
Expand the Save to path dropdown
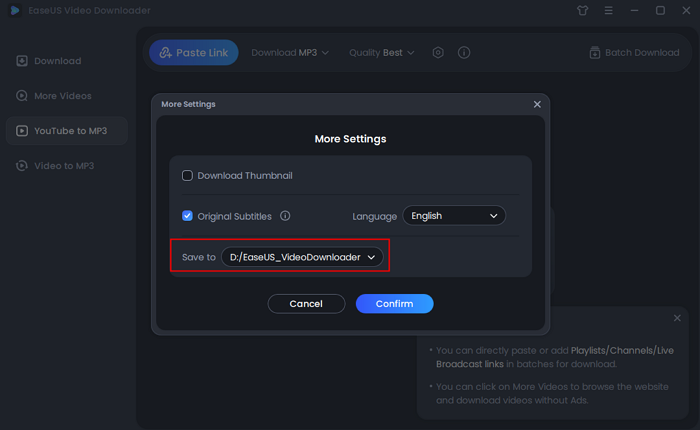pyautogui.click(x=302, y=257)
